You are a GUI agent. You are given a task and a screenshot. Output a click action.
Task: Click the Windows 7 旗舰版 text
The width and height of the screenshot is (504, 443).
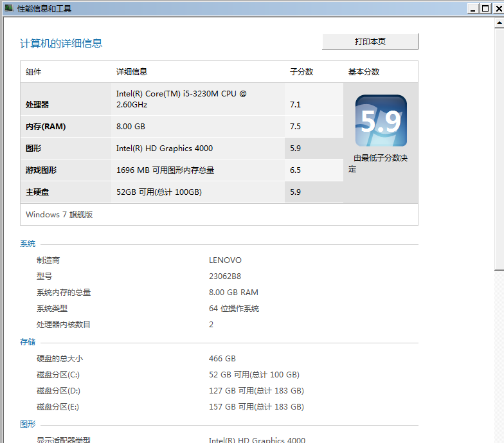point(59,215)
